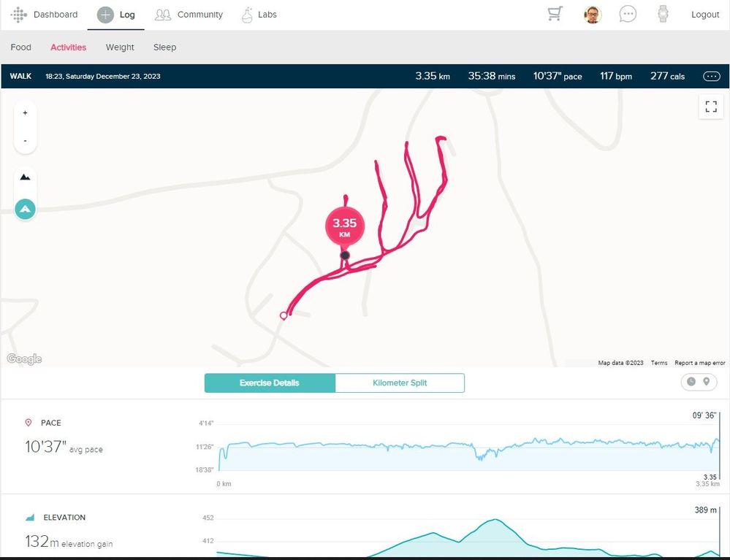Viewport: 730px width, 560px height.
Task: Open the Sleep tab
Action: 164,47
